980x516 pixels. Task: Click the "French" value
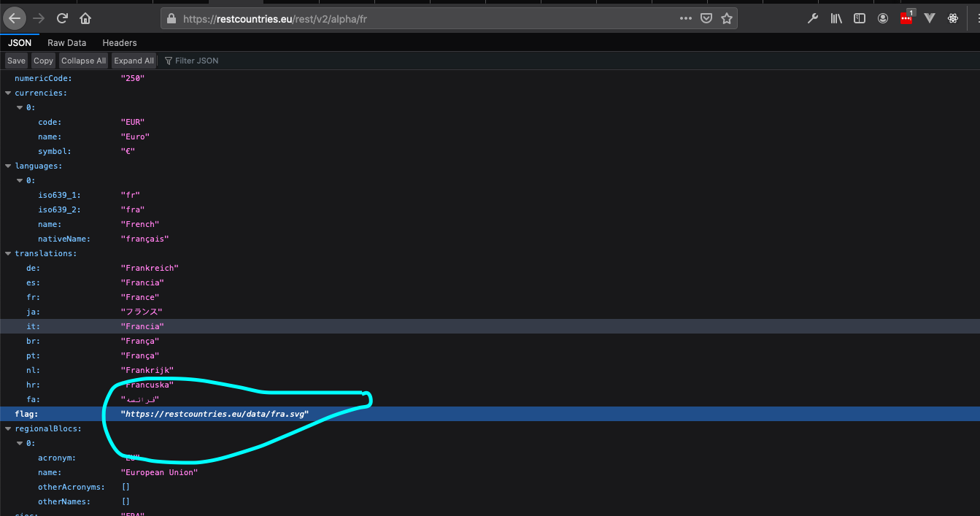click(139, 224)
